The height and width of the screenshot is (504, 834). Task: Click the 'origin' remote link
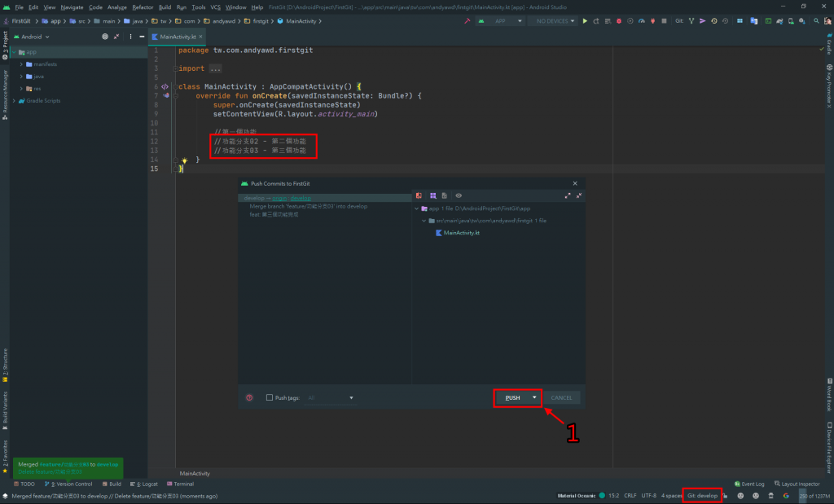279,199
